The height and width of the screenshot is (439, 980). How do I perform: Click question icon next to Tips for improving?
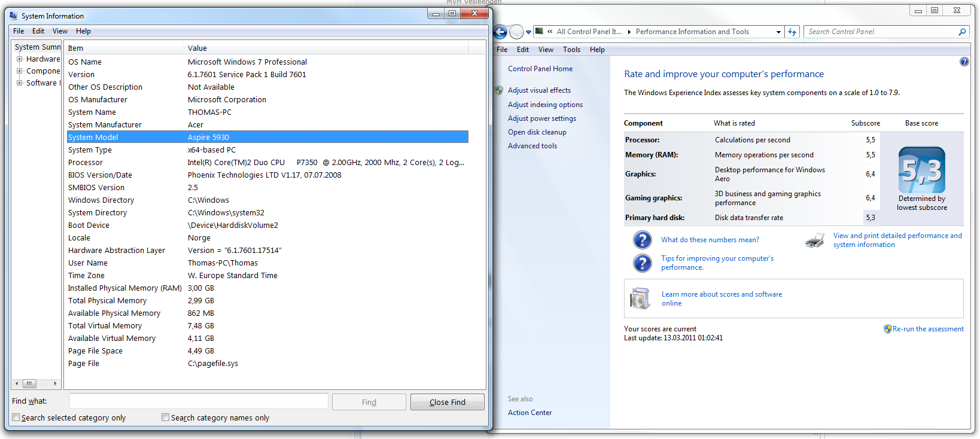(x=642, y=263)
